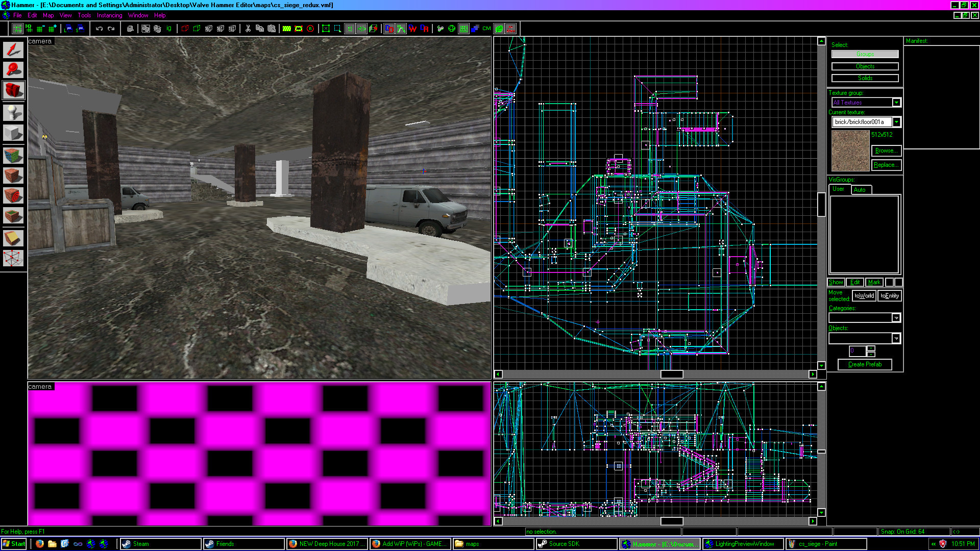The height and width of the screenshot is (551, 980).
Task: Toggle the 3D grid display
Action: (29, 29)
